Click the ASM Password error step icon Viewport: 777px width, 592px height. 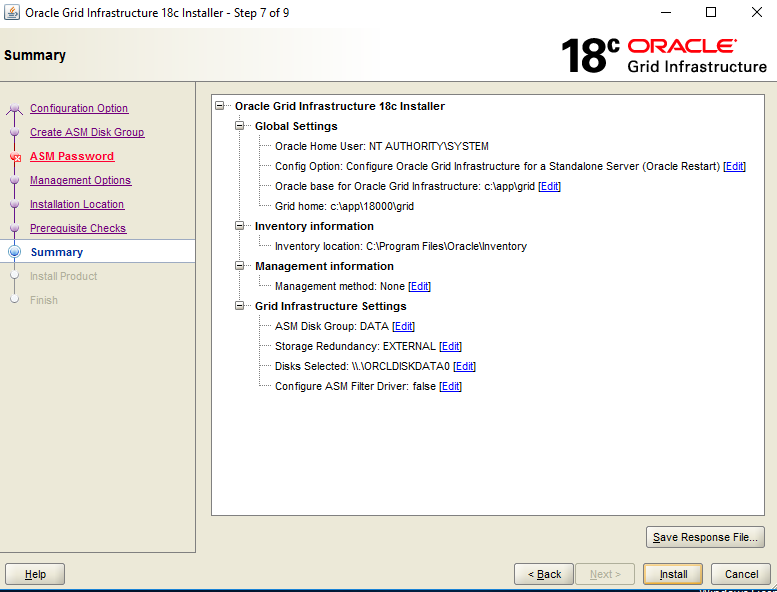coord(15,157)
